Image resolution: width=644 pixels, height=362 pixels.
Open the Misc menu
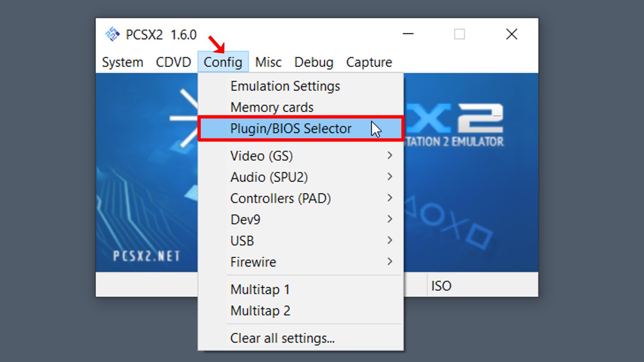point(268,62)
